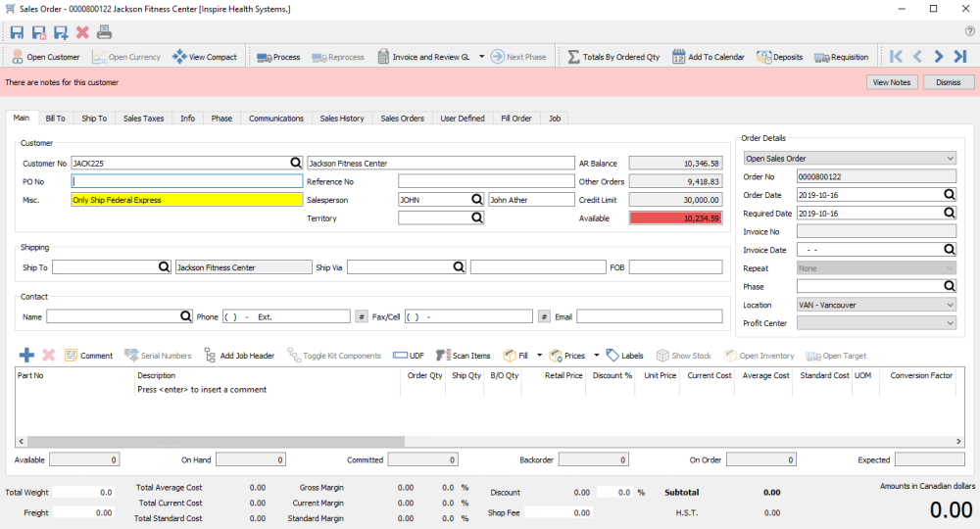Open Customer record from toolbar
Screen dimensions: 980x529
tap(45, 57)
